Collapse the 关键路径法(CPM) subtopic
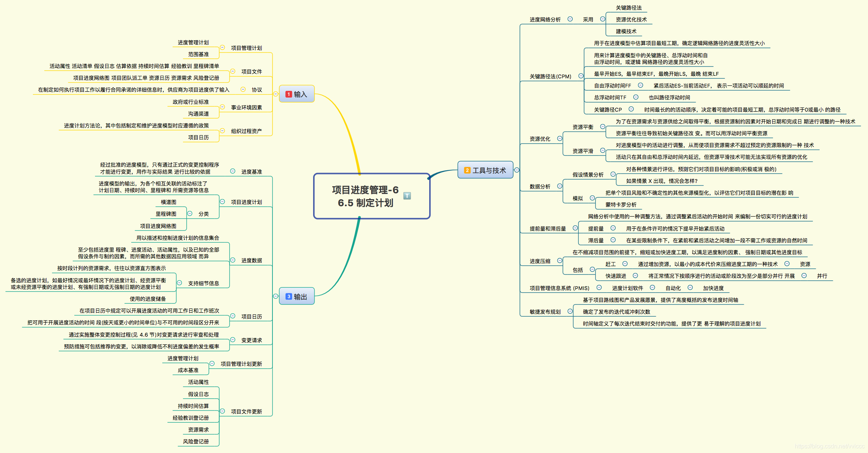The height and width of the screenshot is (453, 868). (x=581, y=76)
